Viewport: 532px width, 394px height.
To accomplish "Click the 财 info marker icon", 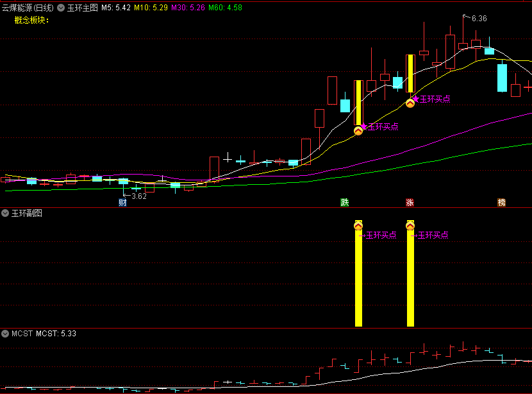I will point(122,203).
